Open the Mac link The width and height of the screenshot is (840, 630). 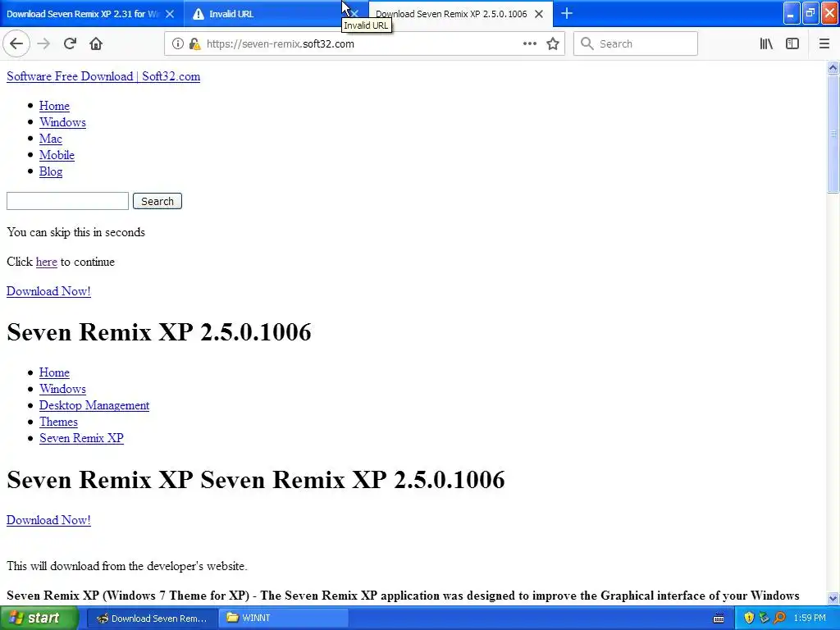(50, 139)
